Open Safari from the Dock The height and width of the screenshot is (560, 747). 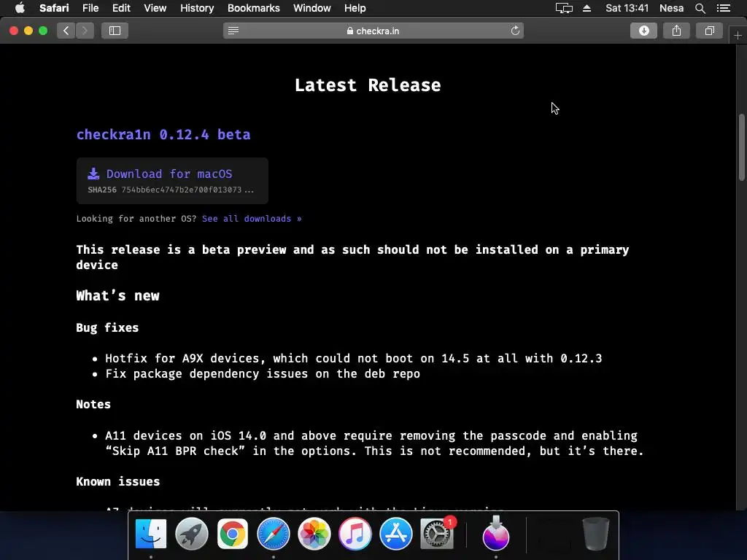[x=274, y=534]
